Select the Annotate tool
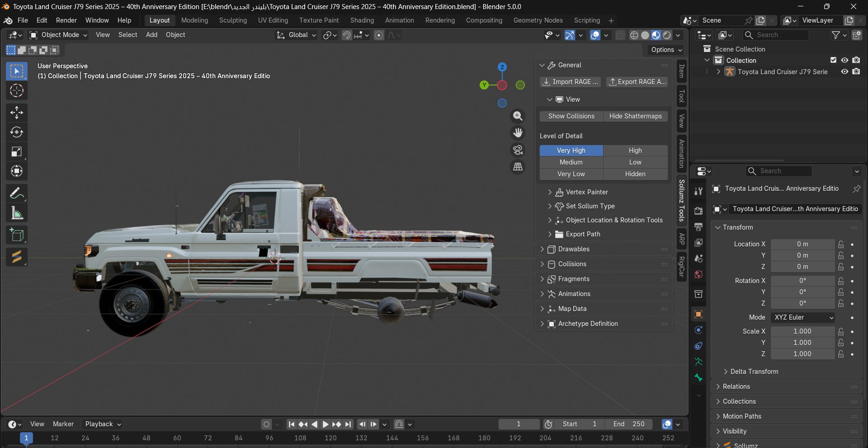868x448 pixels. coord(17,193)
